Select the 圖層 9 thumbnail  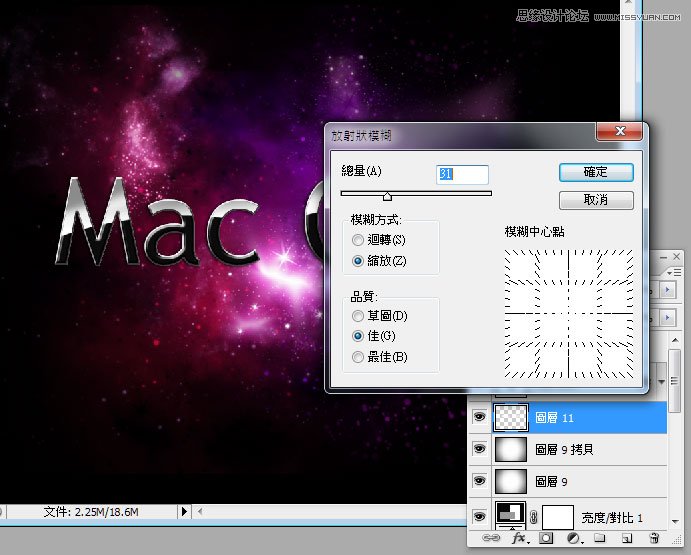[x=511, y=481]
